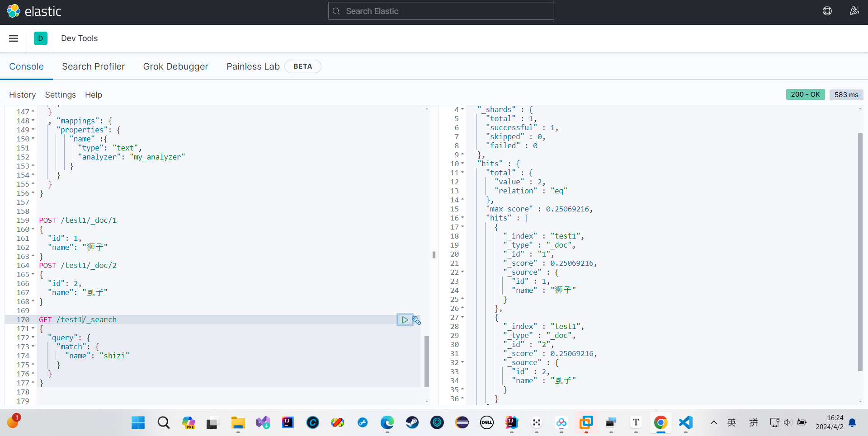
Task: Open Dell app from taskbar
Action: [486, 423]
